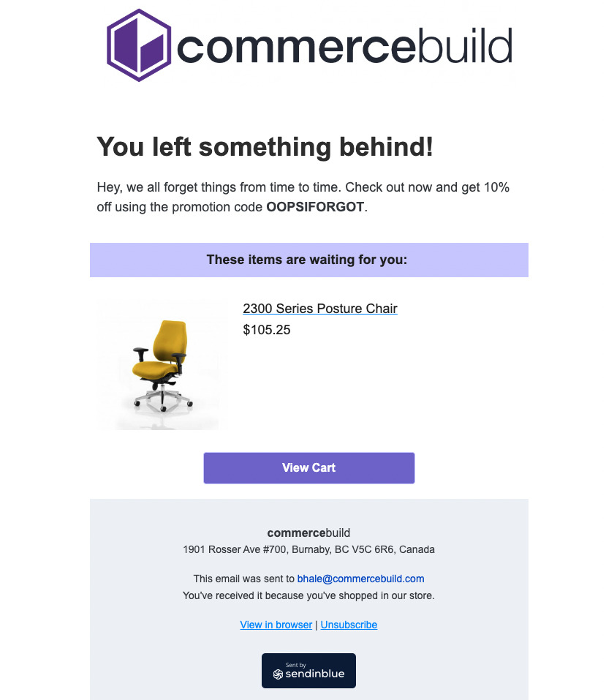Click the Unsubscribe link
This screenshot has width=606, height=700.
[x=349, y=625]
